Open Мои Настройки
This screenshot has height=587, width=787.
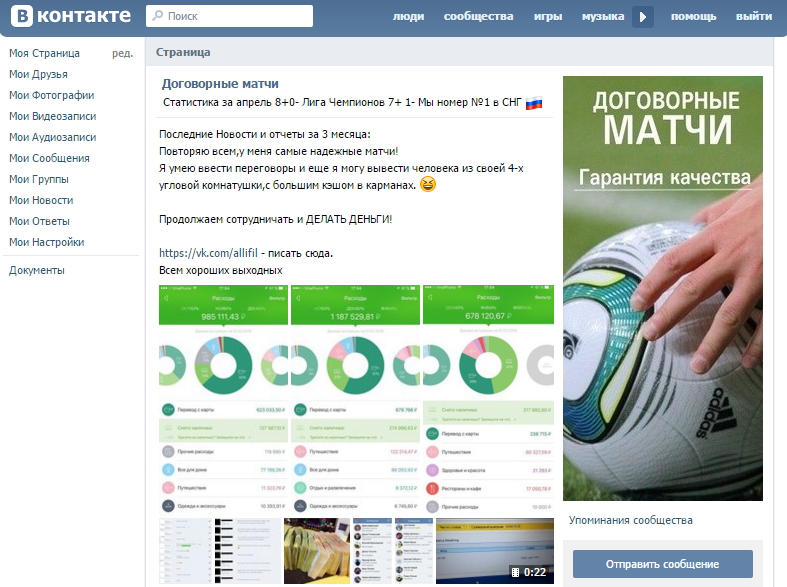[x=47, y=242]
